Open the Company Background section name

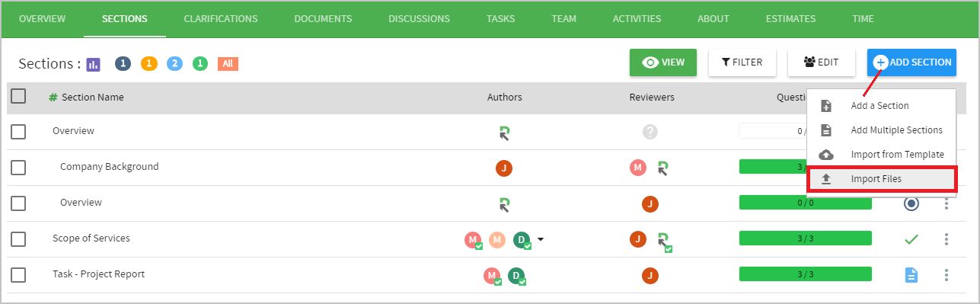coord(110,166)
